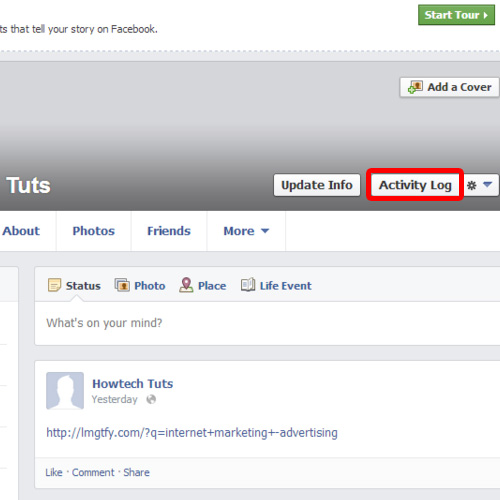
Task: Select the Place composer option
Action: click(203, 286)
